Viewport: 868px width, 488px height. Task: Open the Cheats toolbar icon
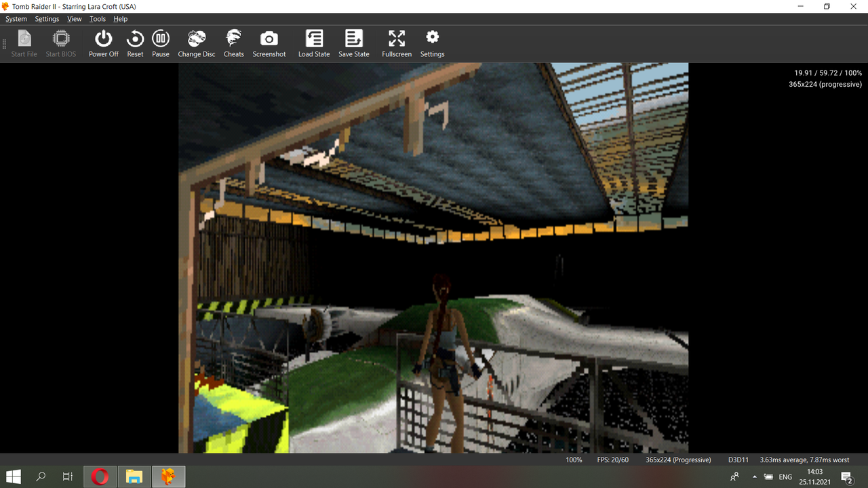[233, 44]
